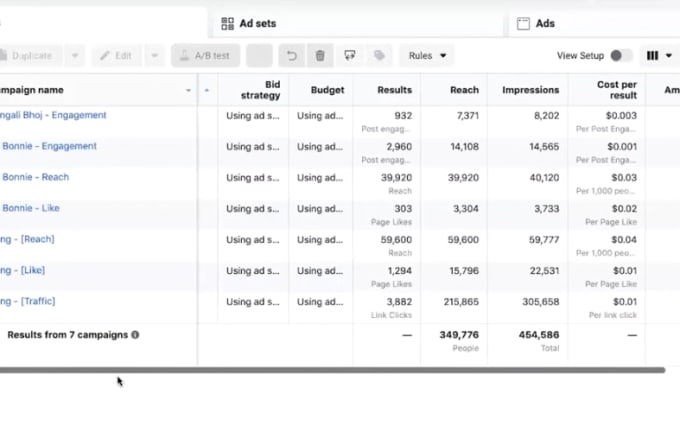Click the horizontal scrollbar

tap(332, 370)
